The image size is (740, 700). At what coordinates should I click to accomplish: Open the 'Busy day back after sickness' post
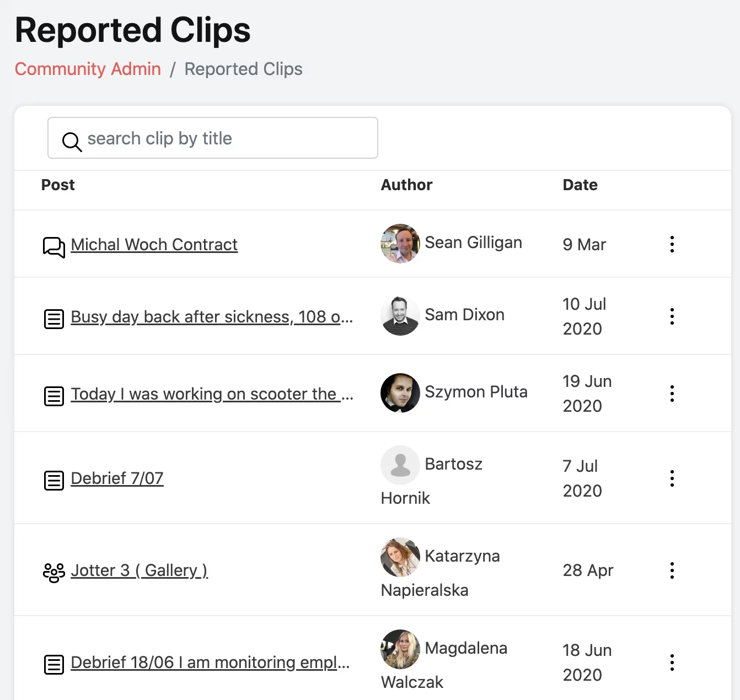point(212,317)
